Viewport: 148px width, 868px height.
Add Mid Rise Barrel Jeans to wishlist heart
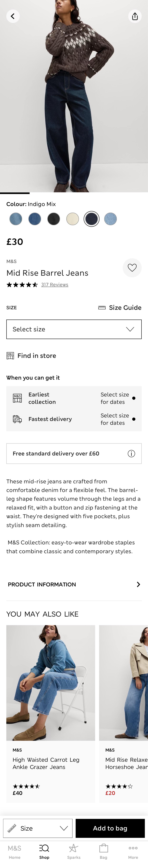click(132, 268)
